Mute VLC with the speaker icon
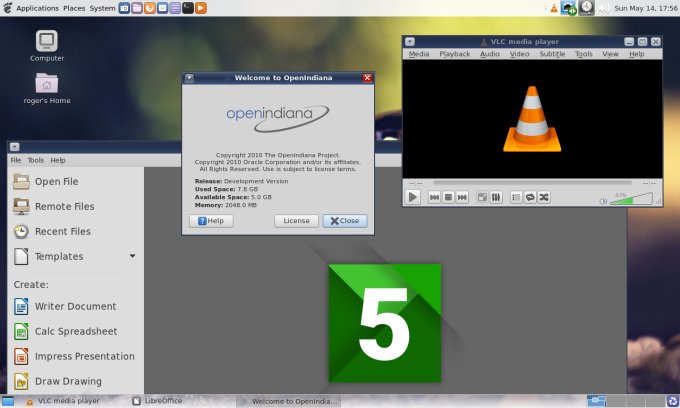Screen dimensions: 680x408 pos(603,201)
